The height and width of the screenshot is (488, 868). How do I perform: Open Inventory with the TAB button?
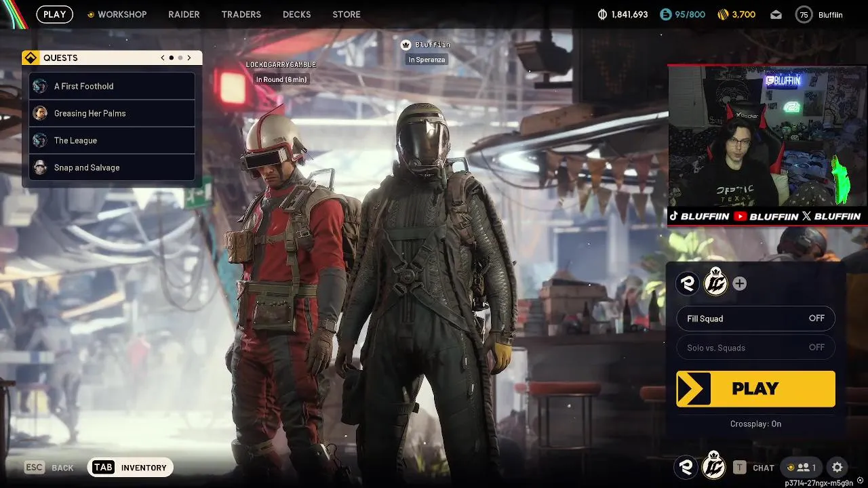130,467
